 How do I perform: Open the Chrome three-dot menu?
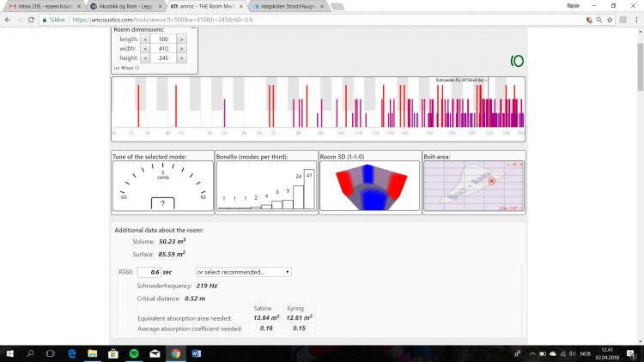coord(636,20)
